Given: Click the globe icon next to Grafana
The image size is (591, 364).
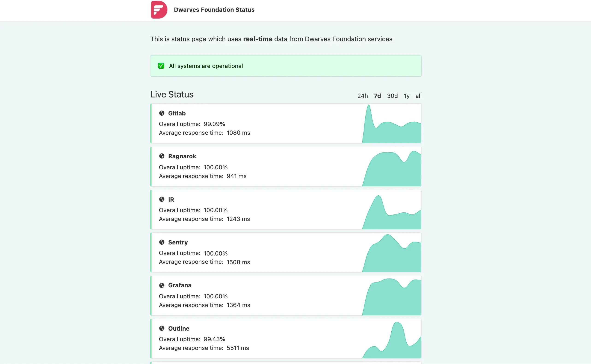Looking at the screenshot, I should pyautogui.click(x=162, y=285).
